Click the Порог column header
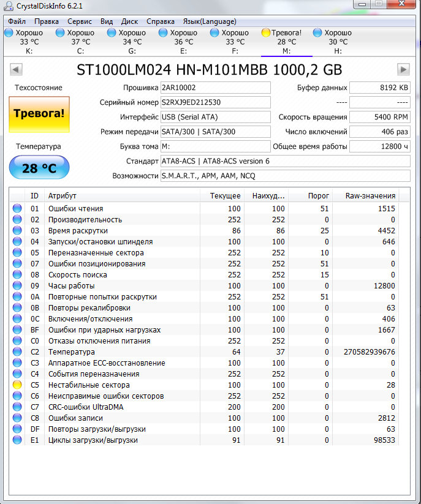This screenshot has width=421, height=504. [x=310, y=196]
